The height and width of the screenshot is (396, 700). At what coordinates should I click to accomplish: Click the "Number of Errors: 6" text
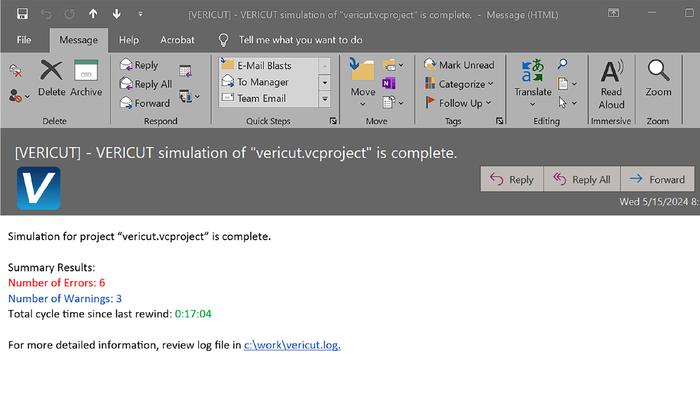(x=57, y=283)
